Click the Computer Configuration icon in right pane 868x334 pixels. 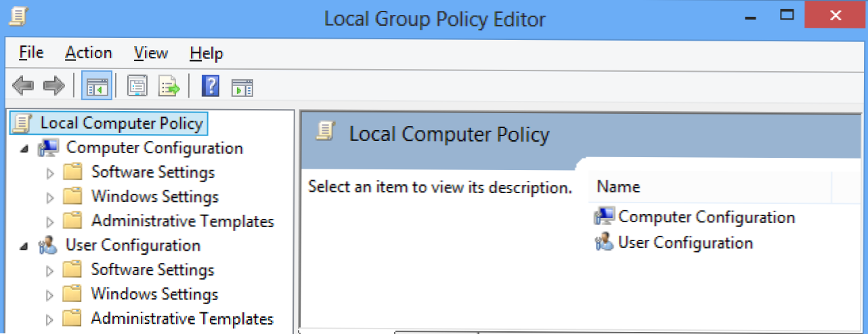pyautogui.click(x=603, y=217)
